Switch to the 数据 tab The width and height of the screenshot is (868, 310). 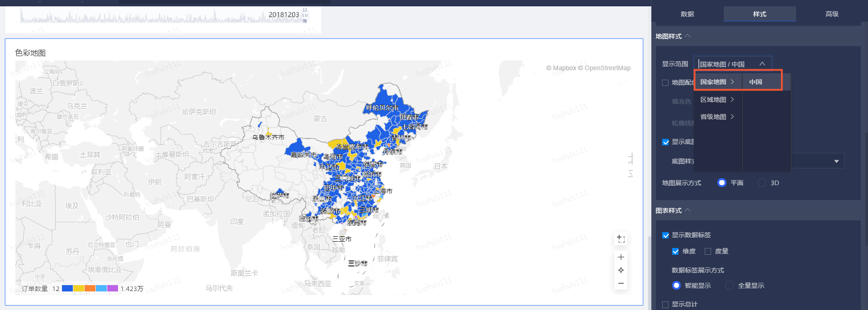click(687, 14)
